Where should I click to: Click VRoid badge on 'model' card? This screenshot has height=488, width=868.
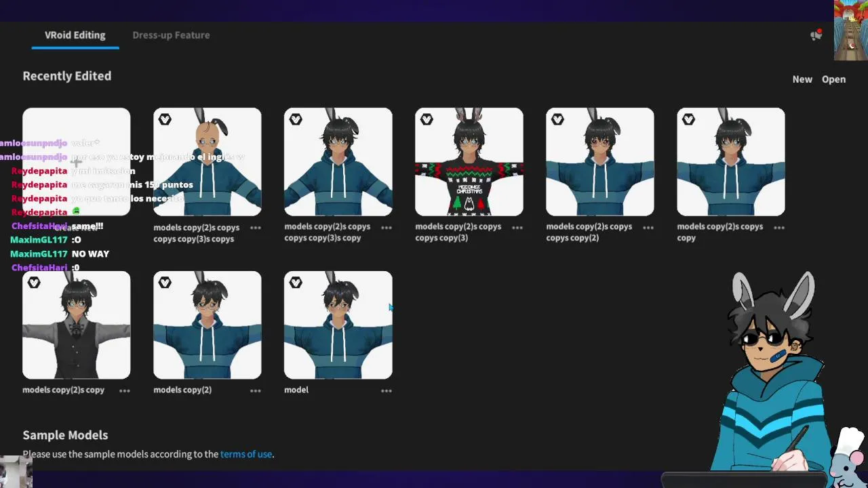click(x=296, y=283)
